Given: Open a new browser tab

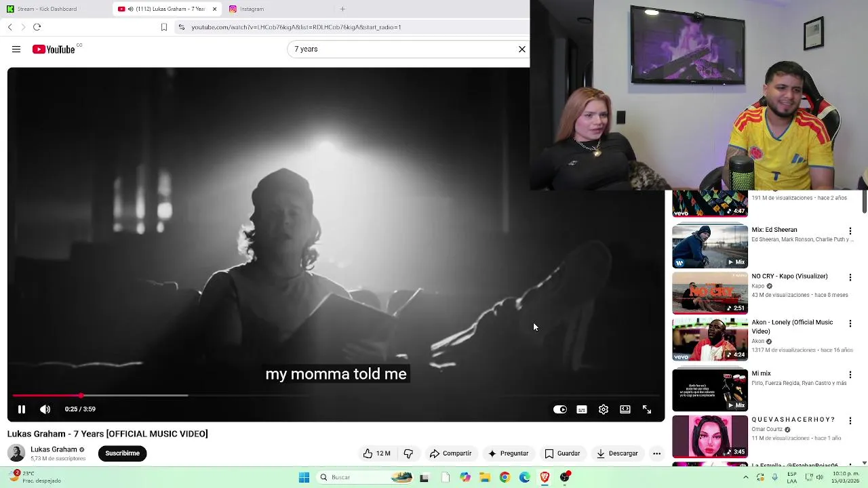Looking at the screenshot, I should tap(342, 9).
